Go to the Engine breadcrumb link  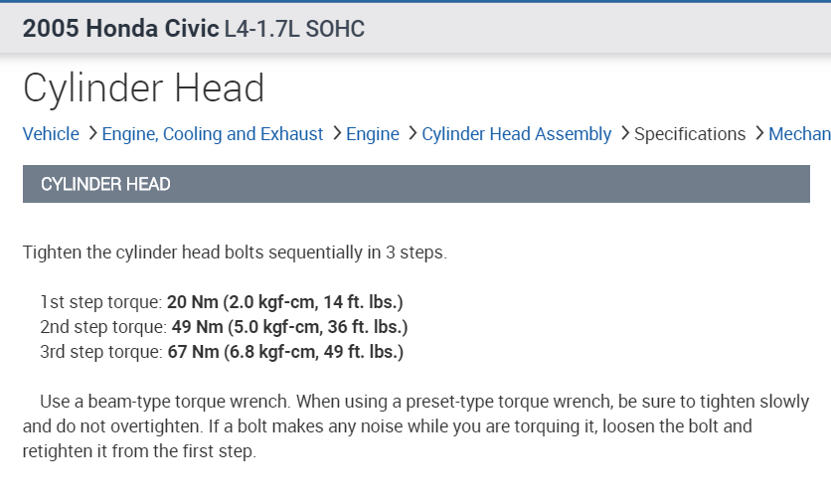pyautogui.click(x=373, y=134)
